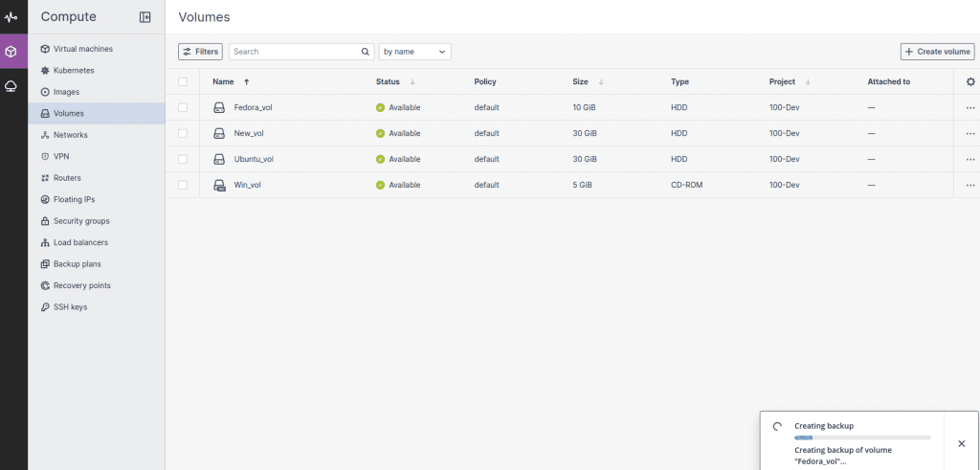The height and width of the screenshot is (470, 980).
Task: Open table column settings gear icon
Action: point(970,82)
